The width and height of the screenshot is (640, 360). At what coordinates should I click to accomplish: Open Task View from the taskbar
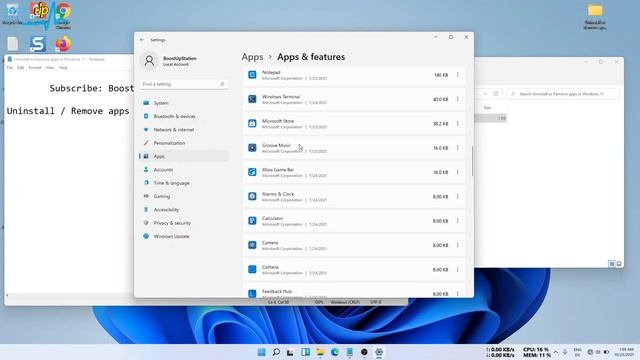[290, 352]
